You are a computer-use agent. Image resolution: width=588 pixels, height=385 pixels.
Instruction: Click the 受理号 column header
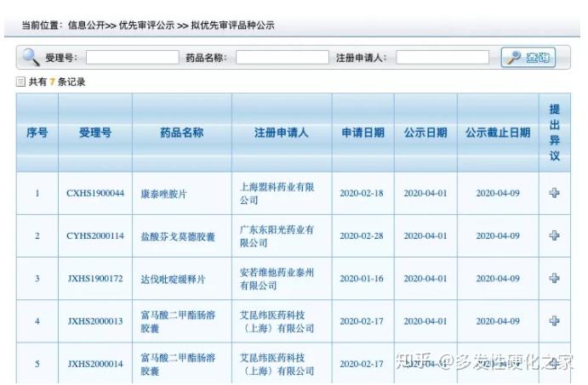(x=95, y=133)
